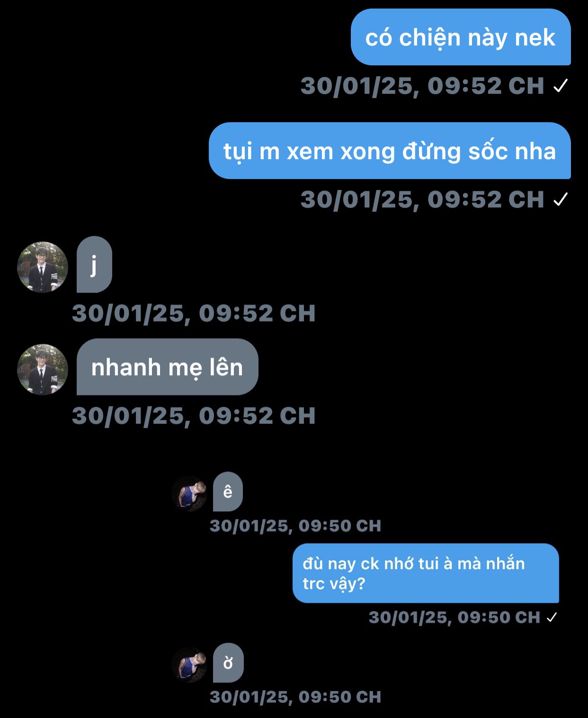Tap the avatar beside the "ờ" message
Screen dimensions: 588x718
(x=189, y=664)
